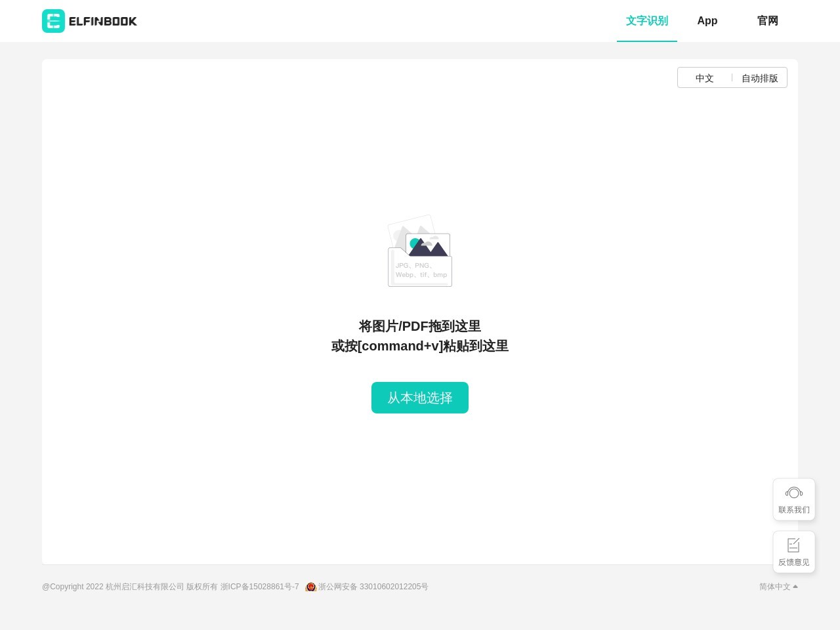Image resolution: width=840 pixels, height=630 pixels.
Task: Click the image files upload illustration
Action: coord(420,251)
